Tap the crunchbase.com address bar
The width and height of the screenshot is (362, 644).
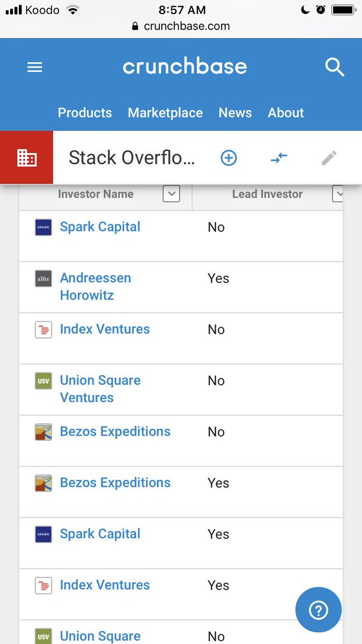181,26
